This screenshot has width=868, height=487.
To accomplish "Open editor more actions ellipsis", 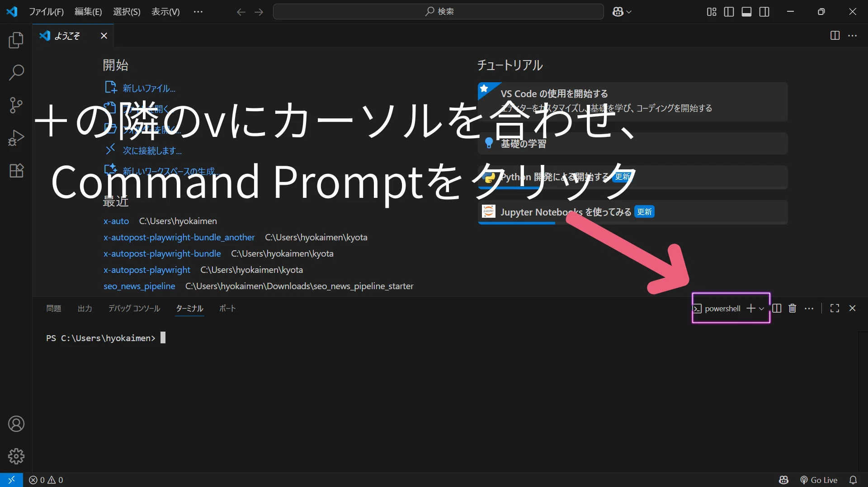I will point(853,36).
